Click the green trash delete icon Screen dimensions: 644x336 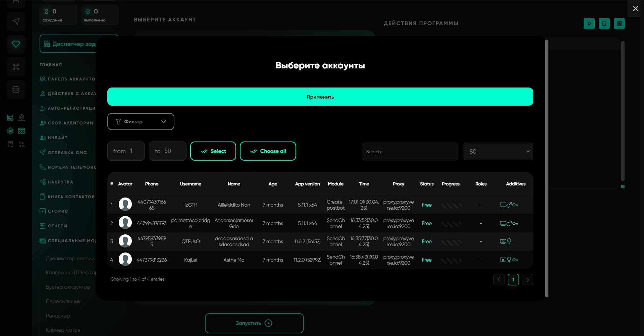click(619, 23)
